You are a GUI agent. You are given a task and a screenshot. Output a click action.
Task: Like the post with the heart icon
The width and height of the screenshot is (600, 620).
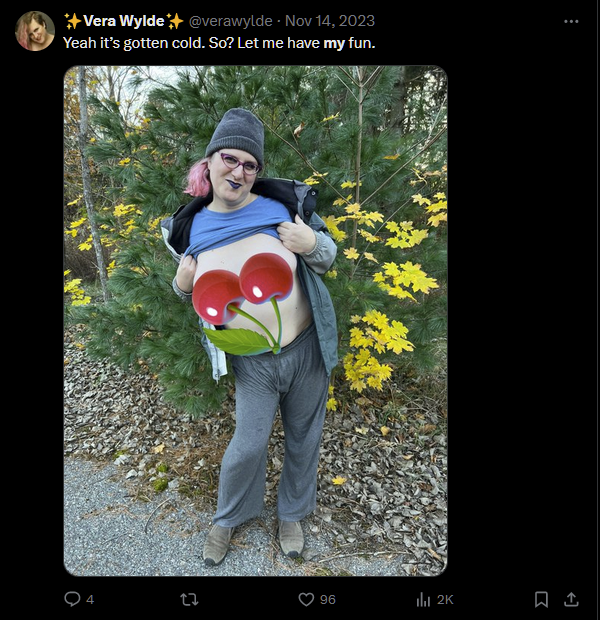(306, 599)
